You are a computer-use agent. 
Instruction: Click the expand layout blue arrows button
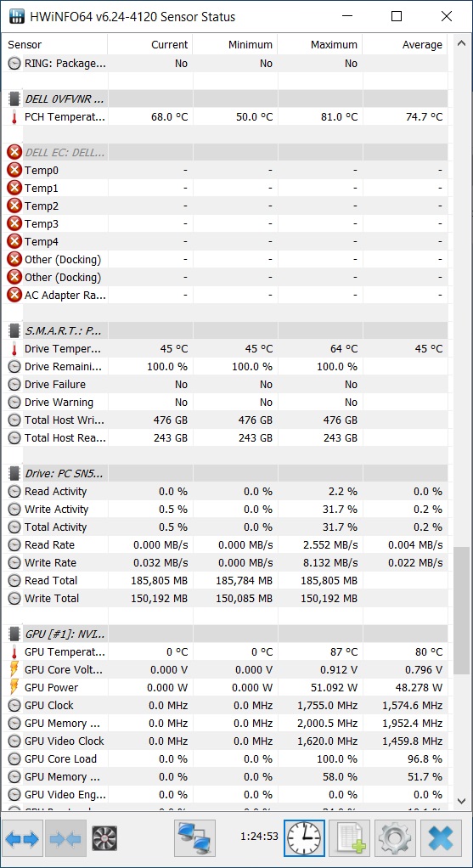(x=23, y=838)
